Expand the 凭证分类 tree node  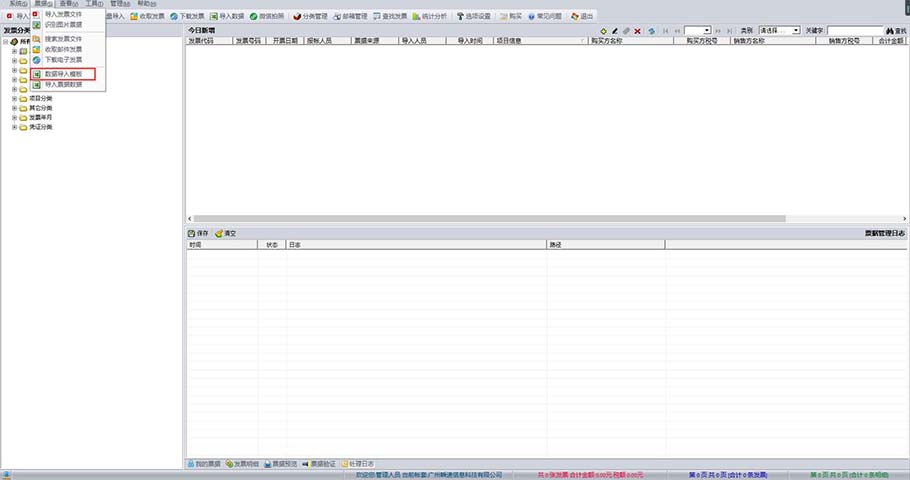click(x=15, y=127)
